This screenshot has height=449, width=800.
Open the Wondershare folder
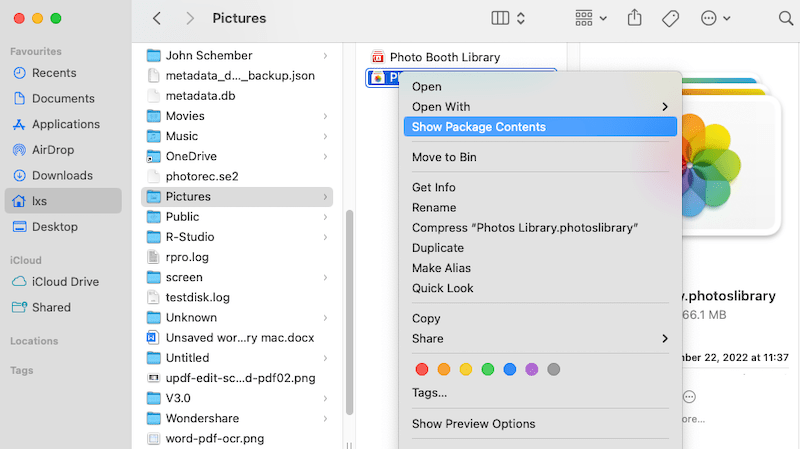pyautogui.click(x=201, y=418)
